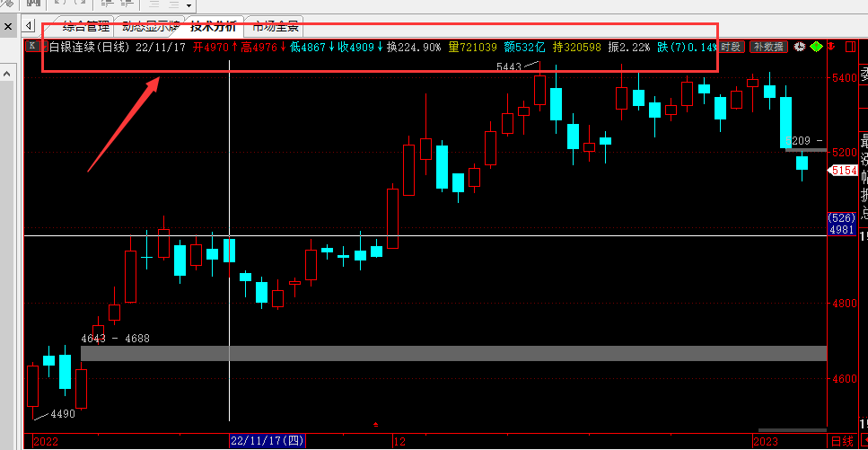Open the 市场全景 tab

276,27
